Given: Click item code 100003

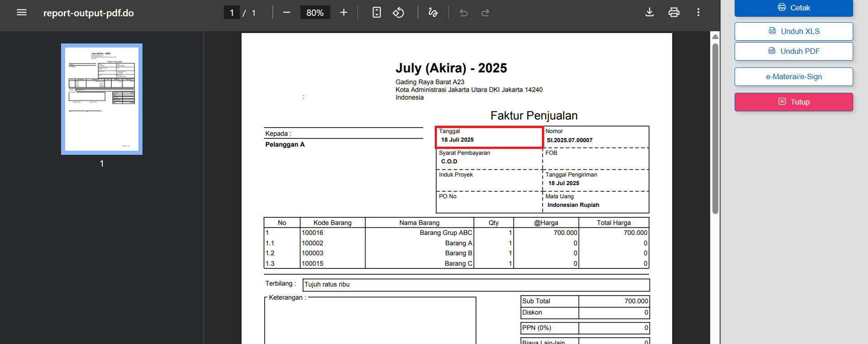Looking at the screenshot, I should pyautogui.click(x=313, y=253).
